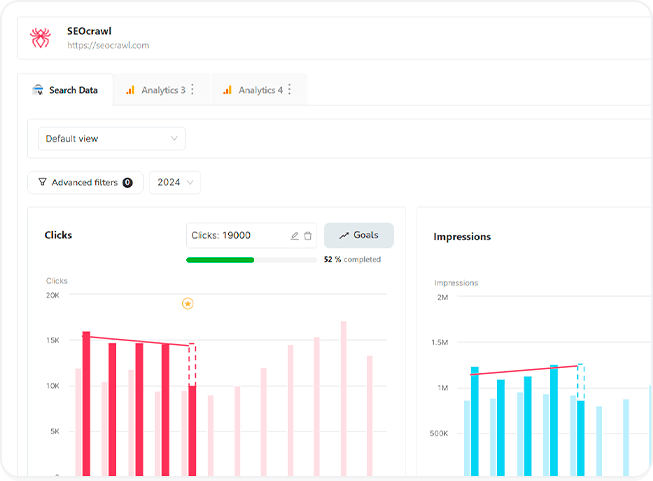
Task: Click the funnel icon in Advanced filters
Action: coord(42,183)
